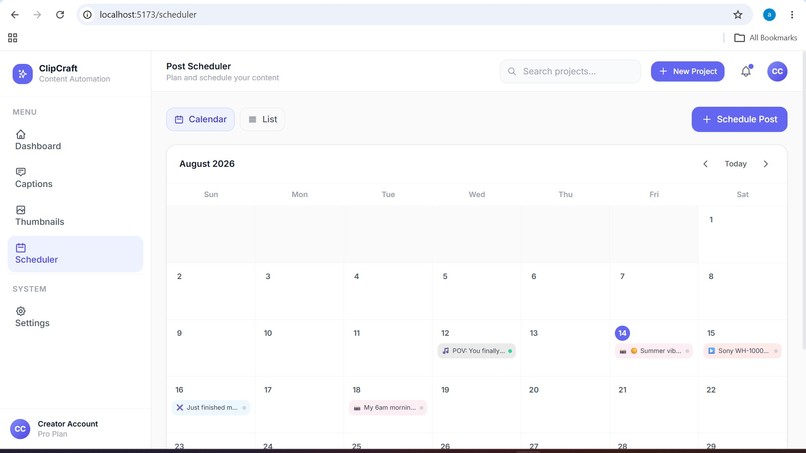Screen dimensions: 806x453
Task: Go to next month with right chevron
Action: point(765,164)
